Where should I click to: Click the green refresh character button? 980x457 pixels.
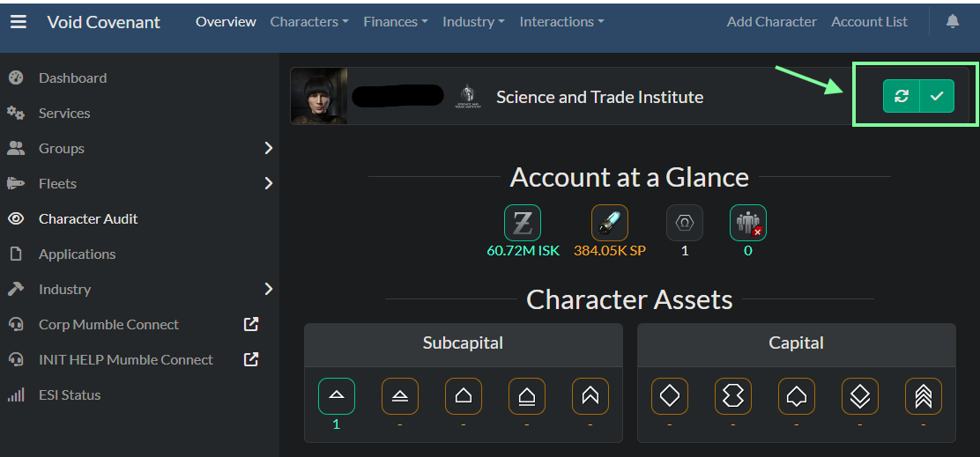902,96
